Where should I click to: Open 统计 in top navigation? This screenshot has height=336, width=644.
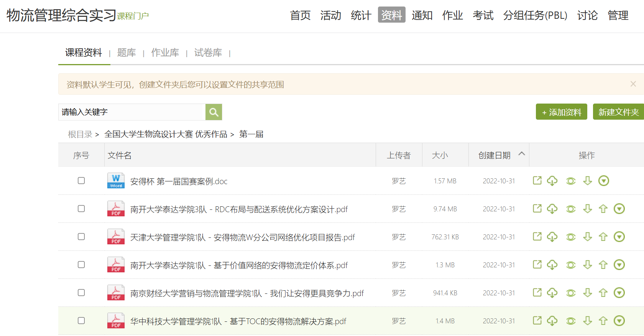click(361, 15)
